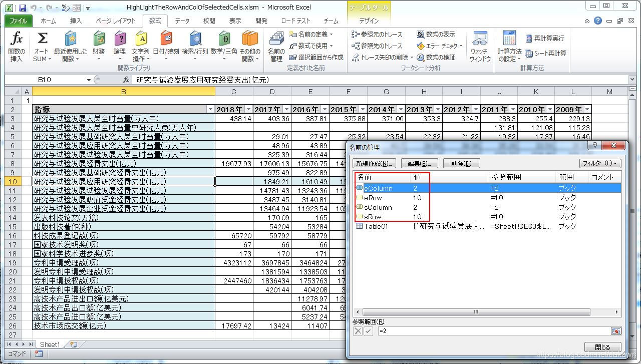
Task: Select cell 发表科技论文(万篇) in row 14
Action: (124, 217)
